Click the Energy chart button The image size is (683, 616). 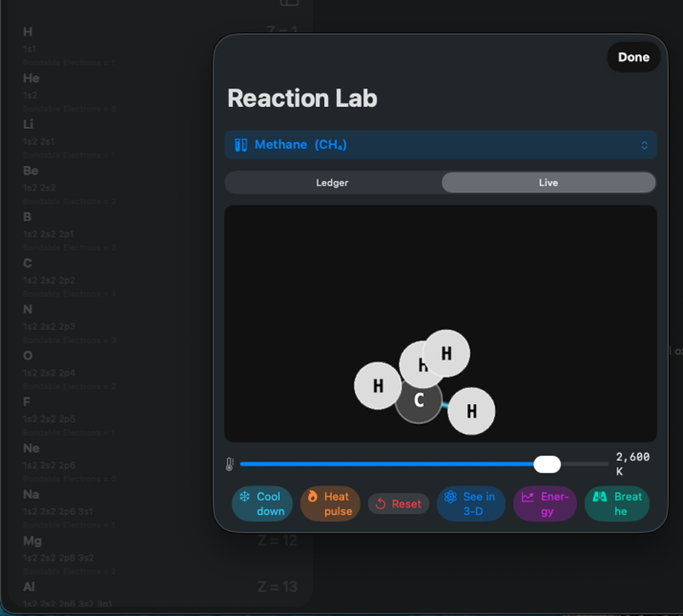point(545,504)
